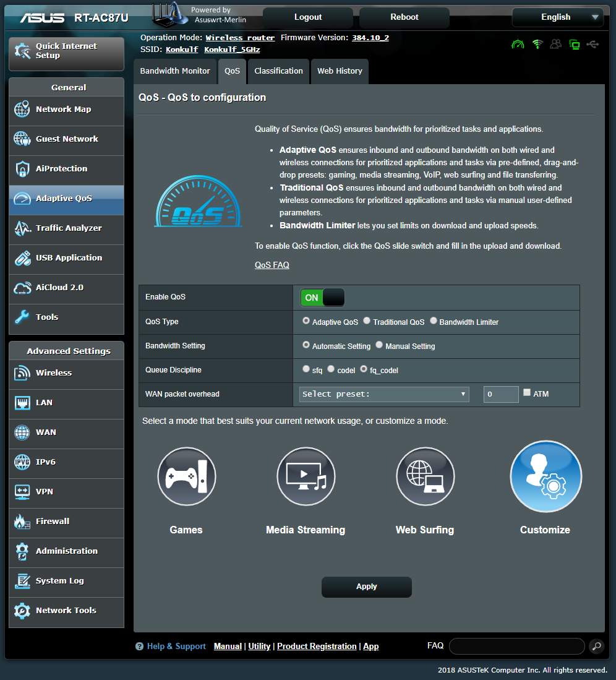Screen dimensions: 616x680
Task: Click the Network Tools icon
Action: tap(22, 610)
